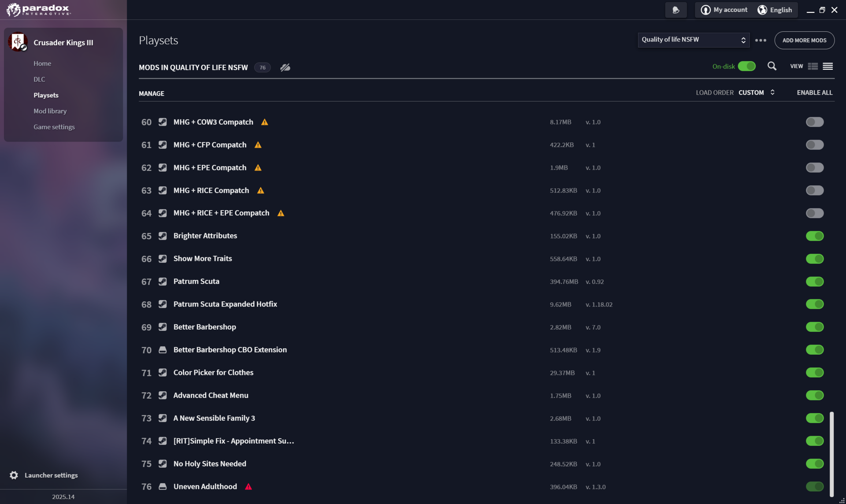Viewport: 846px width, 504px height.
Task: Click the Better Barbershop CBO Extension name
Action: point(230,350)
